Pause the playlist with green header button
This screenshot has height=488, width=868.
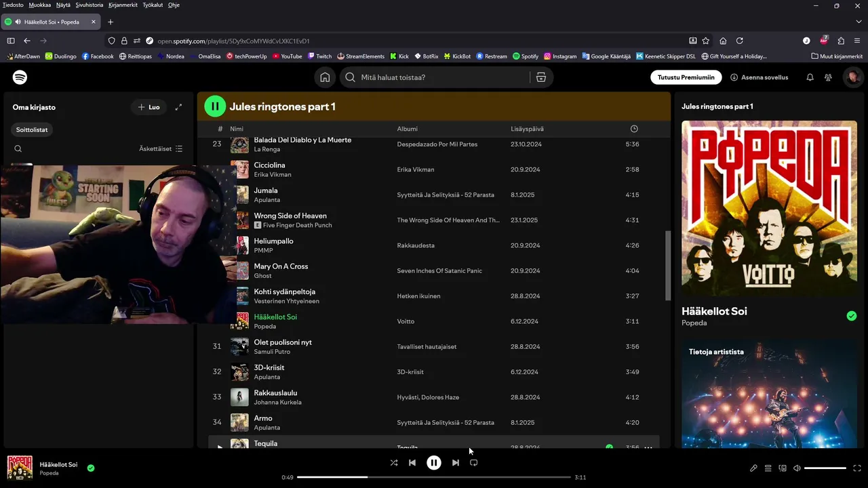tap(215, 106)
